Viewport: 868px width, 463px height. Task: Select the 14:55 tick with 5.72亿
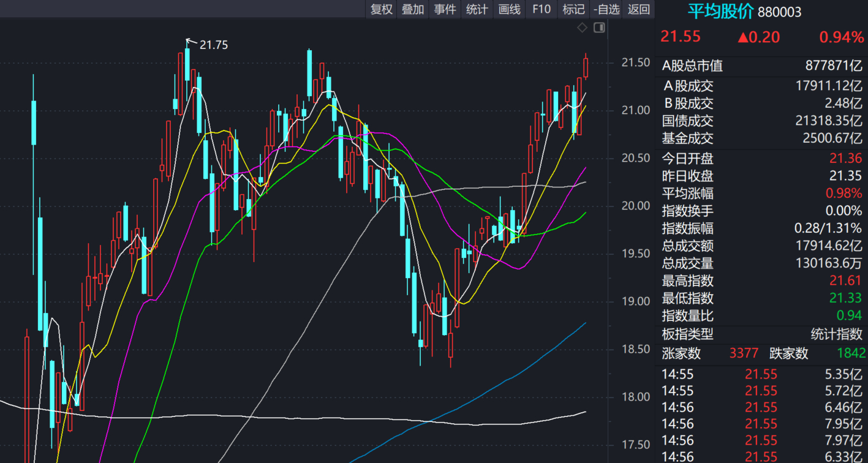762,391
